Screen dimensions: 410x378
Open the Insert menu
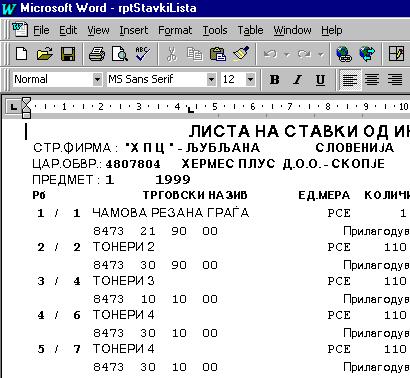pyautogui.click(x=134, y=30)
